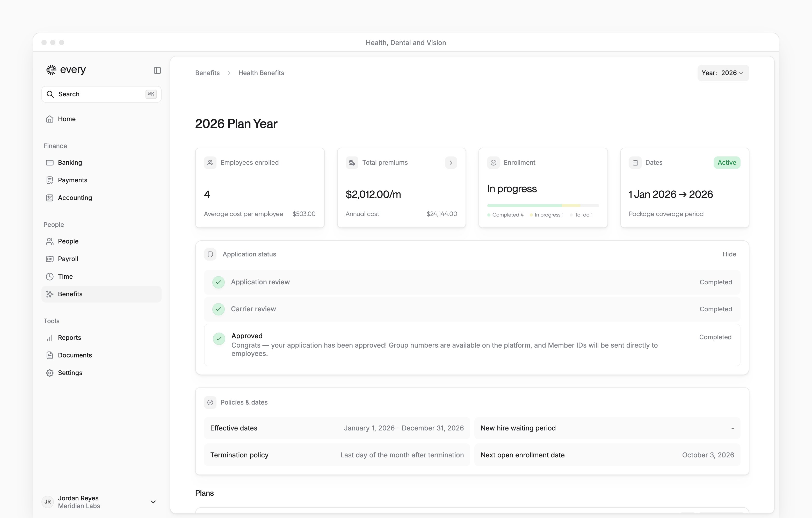The width and height of the screenshot is (812, 518).
Task: Click the People icon in the sidebar
Action: tap(49, 241)
